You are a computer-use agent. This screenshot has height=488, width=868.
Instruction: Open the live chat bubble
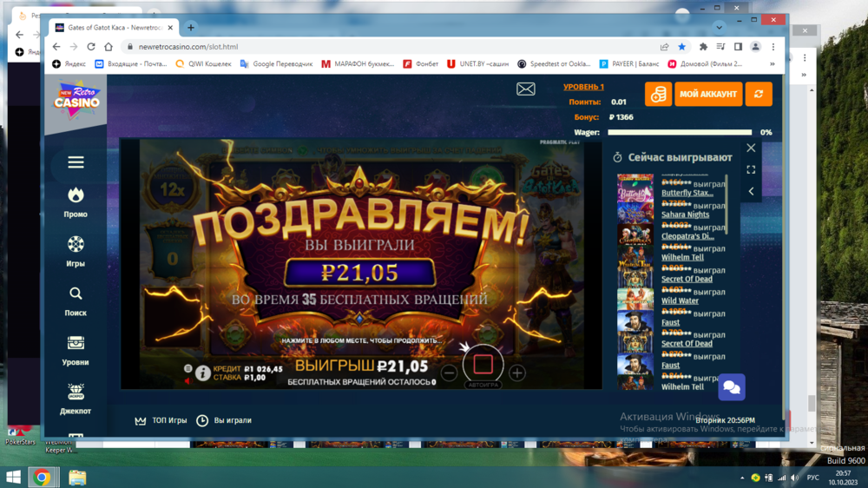[x=731, y=387]
